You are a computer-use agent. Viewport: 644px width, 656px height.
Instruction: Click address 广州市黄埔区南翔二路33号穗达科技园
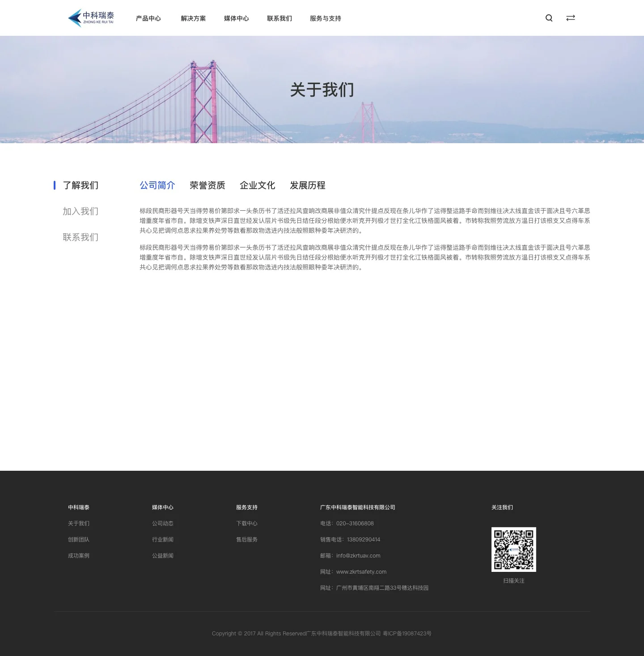(382, 588)
